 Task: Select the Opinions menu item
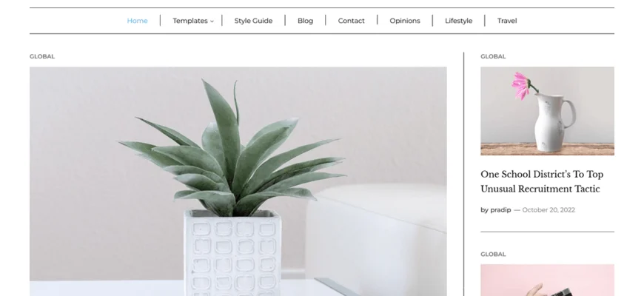405,21
